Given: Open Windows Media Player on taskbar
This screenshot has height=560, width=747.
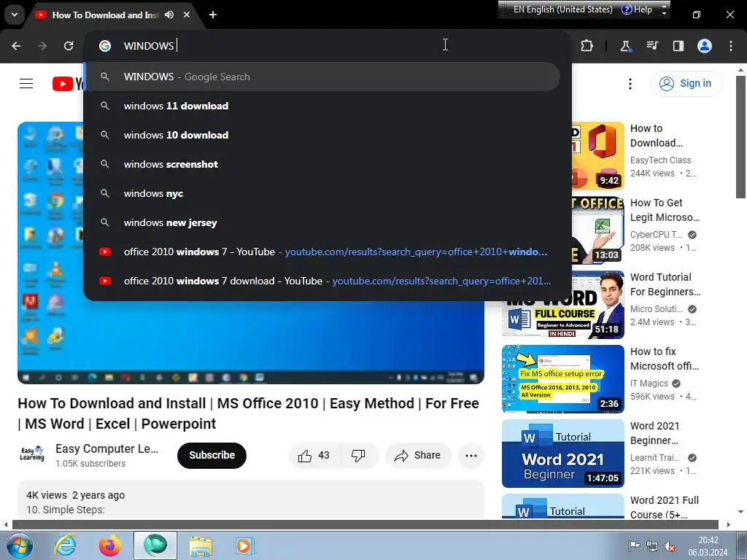Looking at the screenshot, I should (x=245, y=545).
